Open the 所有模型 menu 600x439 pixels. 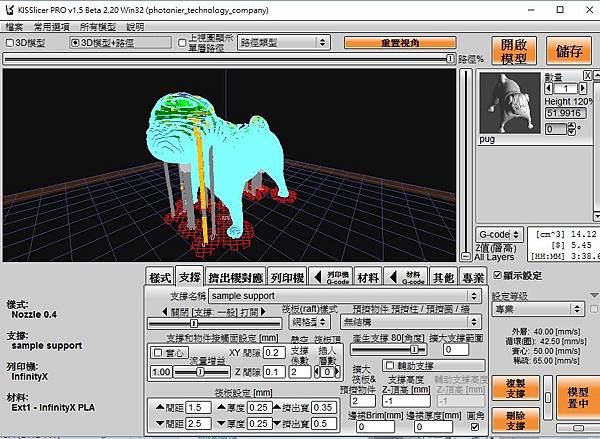98,27
